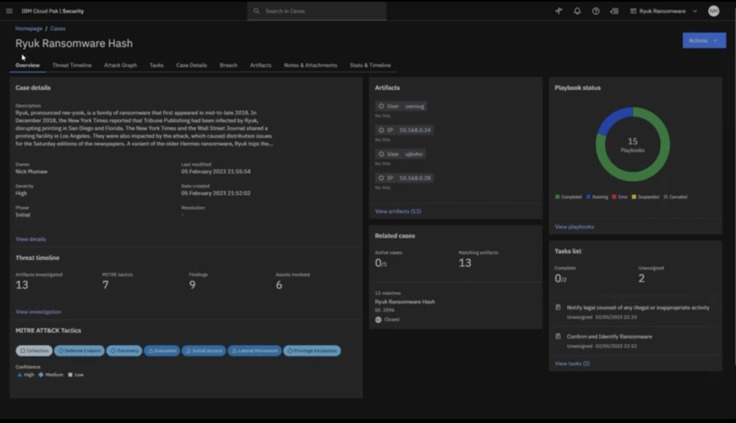The width and height of the screenshot is (736, 423).
Task: Select the Lateral Movement tactic tag
Action: (x=254, y=351)
